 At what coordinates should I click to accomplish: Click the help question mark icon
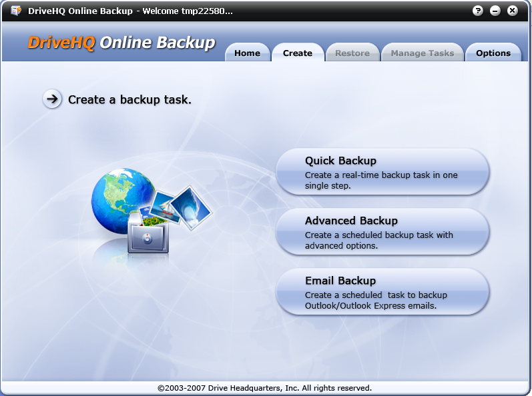tap(478, 11)
